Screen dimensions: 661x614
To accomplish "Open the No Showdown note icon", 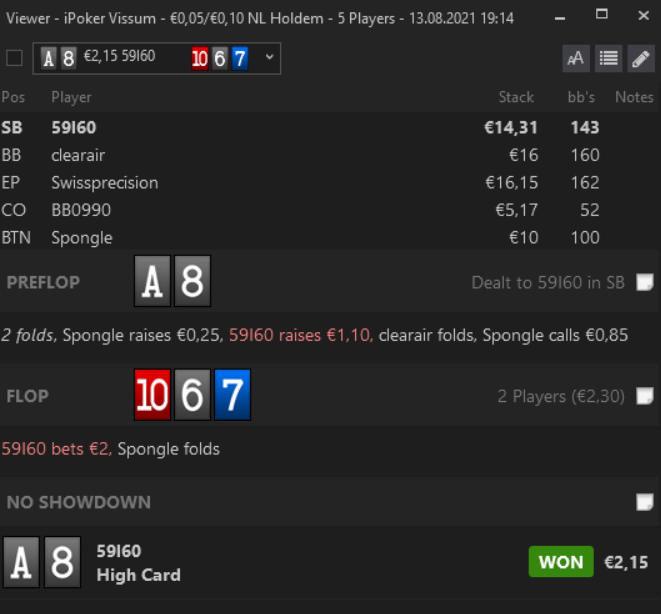I will coord(645,502).
